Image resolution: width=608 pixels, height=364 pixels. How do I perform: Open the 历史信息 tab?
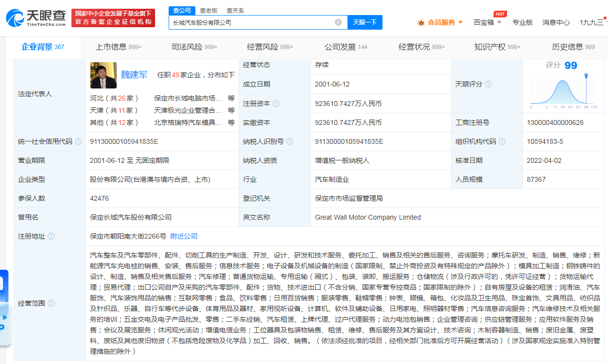tap(573, 47)
